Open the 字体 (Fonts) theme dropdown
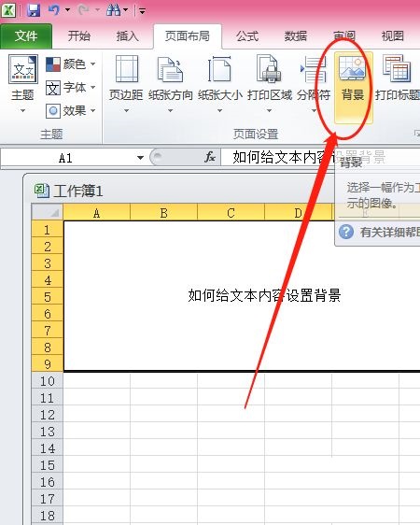 click(x=71, y=88)
